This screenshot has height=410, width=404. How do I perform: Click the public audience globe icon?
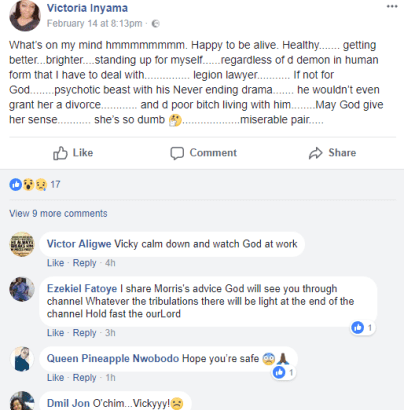tap(156, 24)
